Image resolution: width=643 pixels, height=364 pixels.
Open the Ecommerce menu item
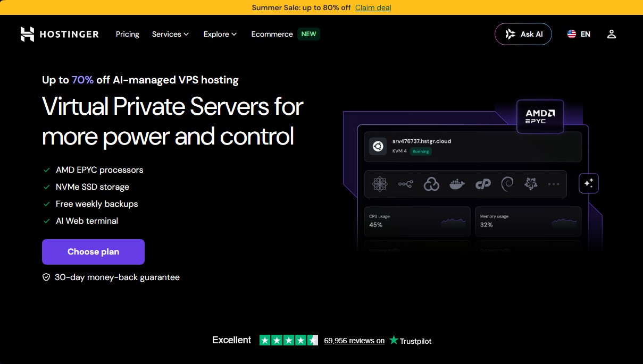coord(272,34)
